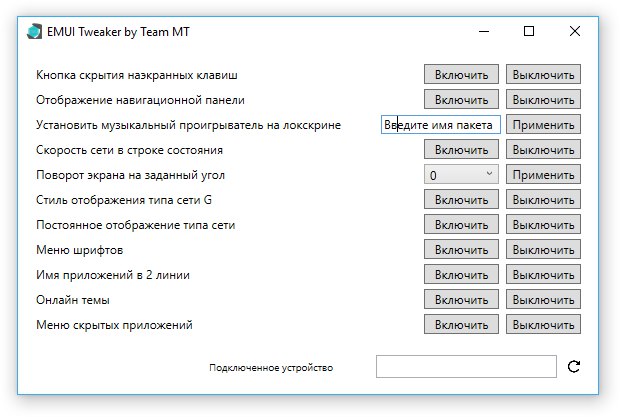Screen dimensions: 620x417
Task: Click the Подключенное устройство device field
Action: click(x=466, y=366)
